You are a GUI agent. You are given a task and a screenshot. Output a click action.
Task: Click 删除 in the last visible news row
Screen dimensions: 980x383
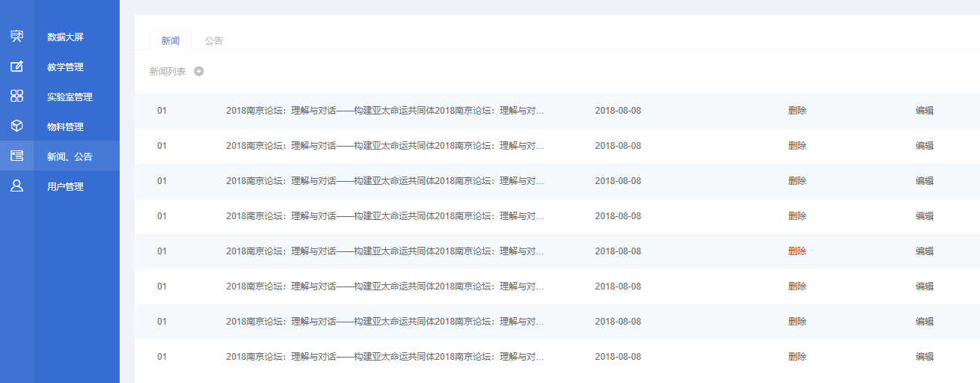point(797,357)
